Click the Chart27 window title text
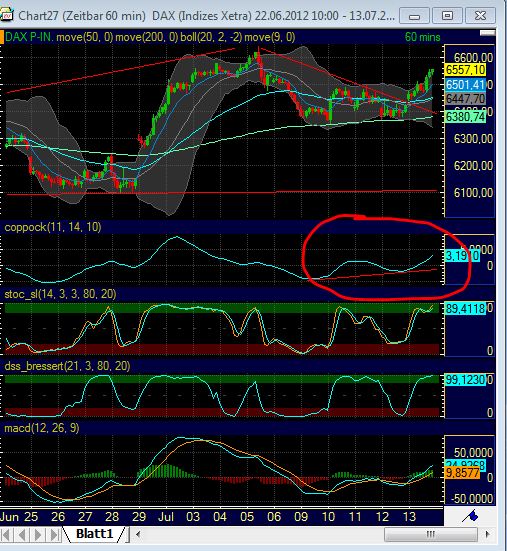 tap(207, 16)
